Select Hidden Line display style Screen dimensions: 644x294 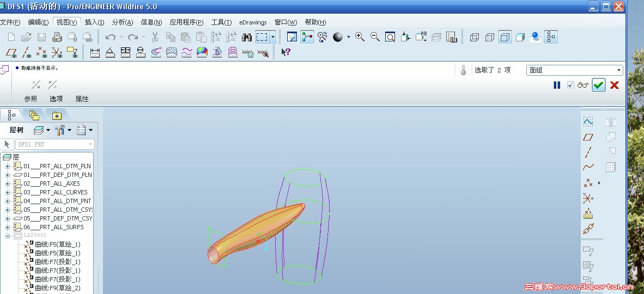(x=490, y=38)
